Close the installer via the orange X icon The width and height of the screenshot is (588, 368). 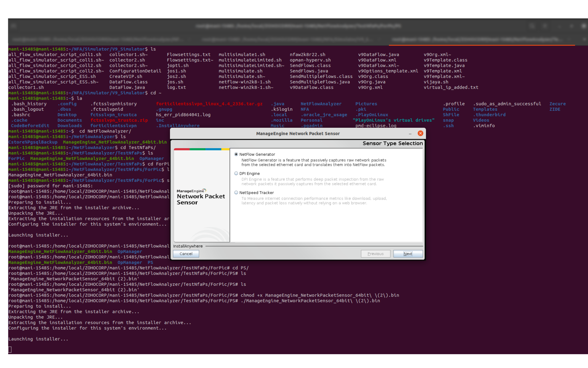coord(420,133)
